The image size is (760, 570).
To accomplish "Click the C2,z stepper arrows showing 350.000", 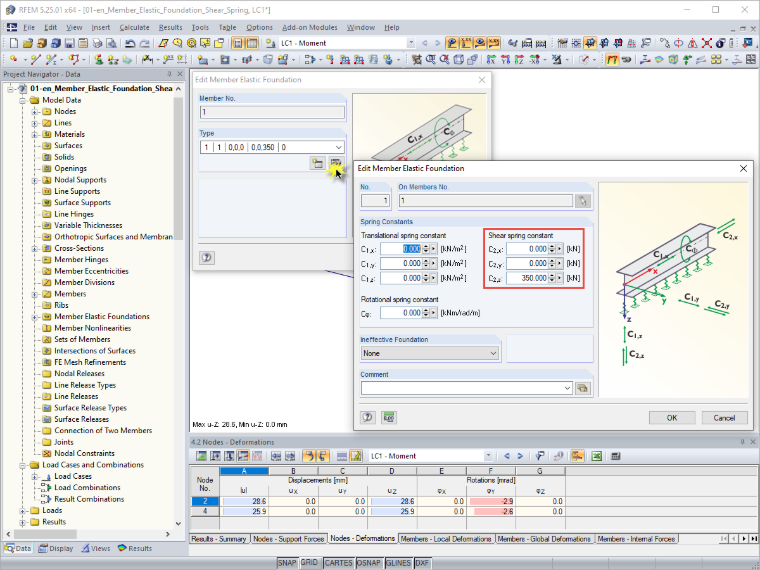I will pos(552,278).
